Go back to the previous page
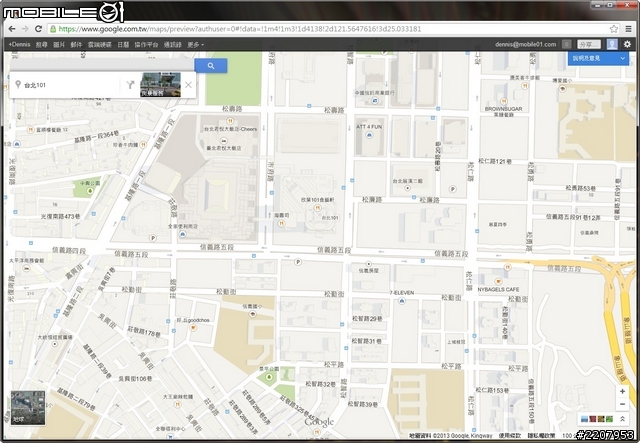The height and width of the screenshot is (443, 640). pos(12,29)
